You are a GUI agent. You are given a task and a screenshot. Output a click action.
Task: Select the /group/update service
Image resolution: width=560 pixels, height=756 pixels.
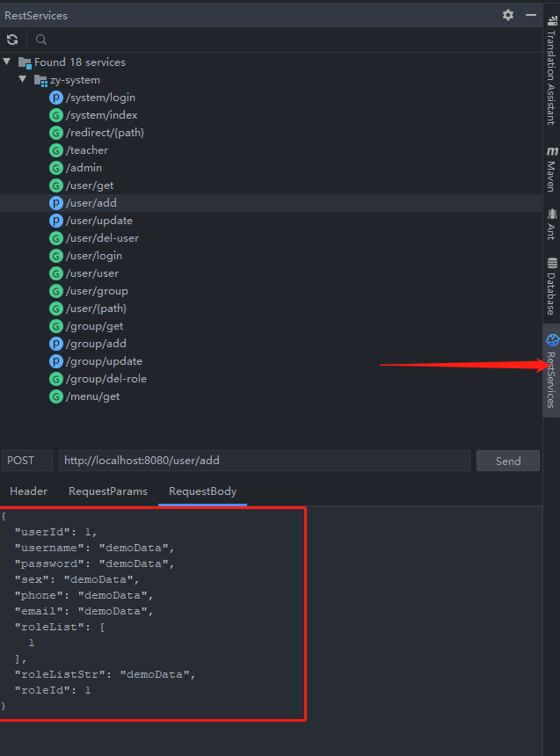point(104,361)
